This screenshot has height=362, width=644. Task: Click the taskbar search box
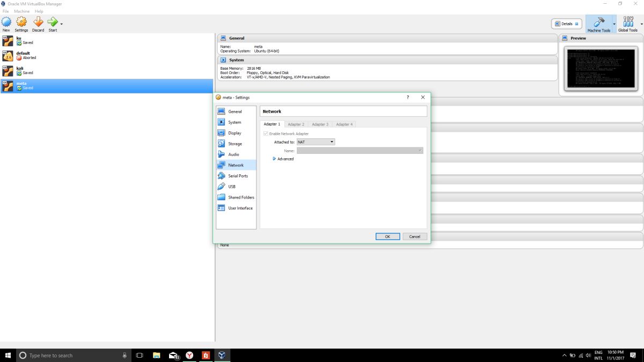[73, 355]
